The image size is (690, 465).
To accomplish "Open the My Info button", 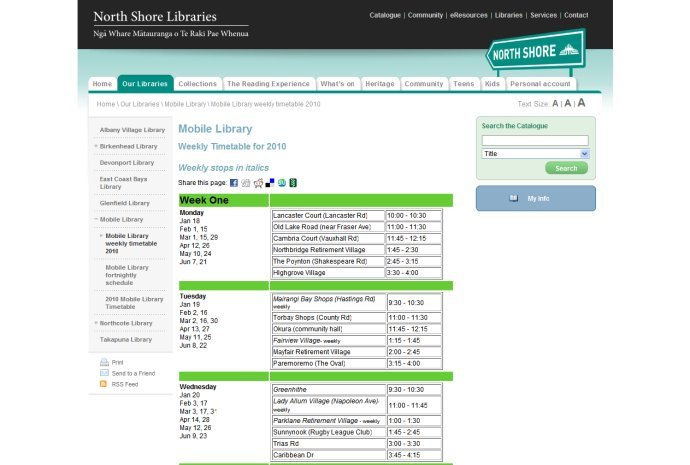I will tap(535, 198).
